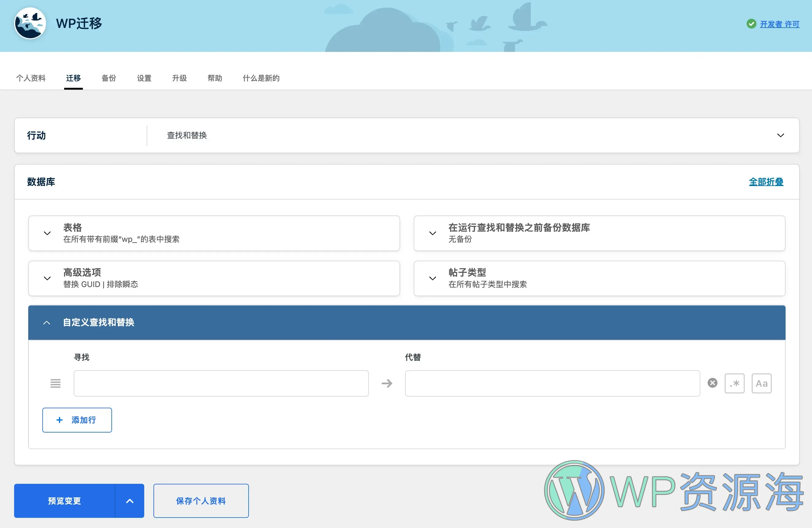Open the 设置 tab
This screenshot has width=812, height=528.
144,78
